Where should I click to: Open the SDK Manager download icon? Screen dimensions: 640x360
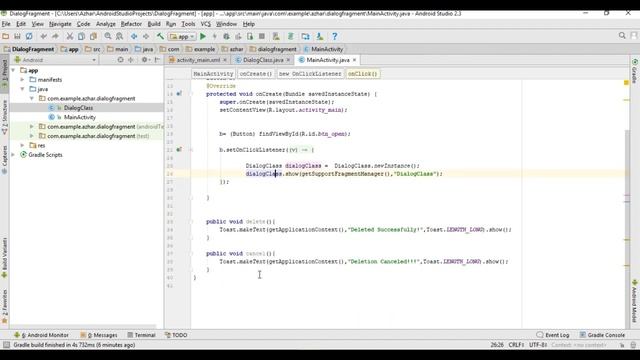(320, 36)
